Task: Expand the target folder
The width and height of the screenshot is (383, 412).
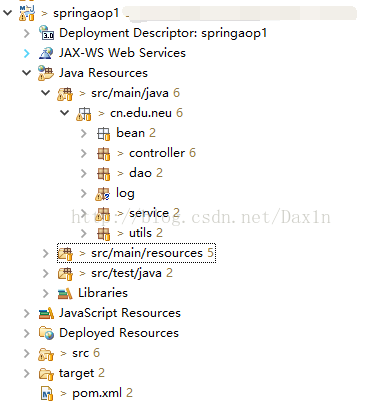Action: [x=27, y=373]
